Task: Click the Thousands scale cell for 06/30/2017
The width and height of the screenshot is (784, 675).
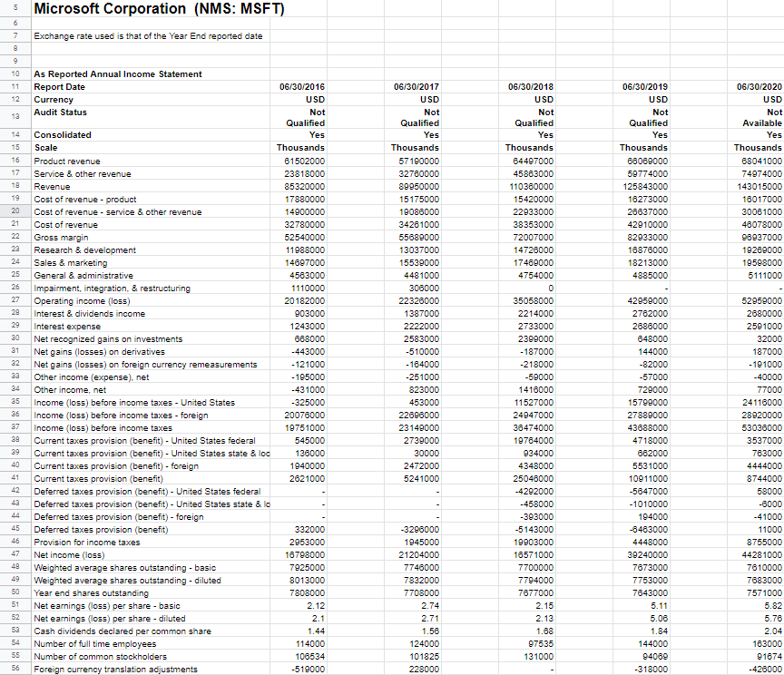Action: [413, 147]
